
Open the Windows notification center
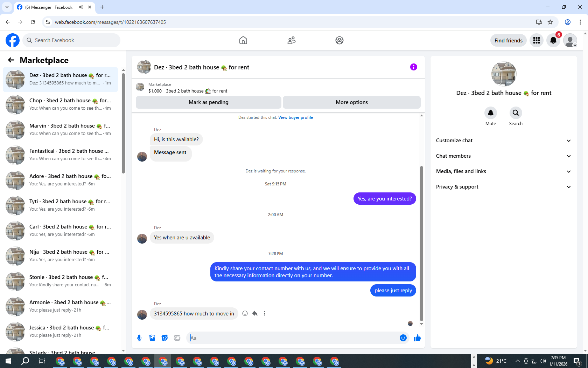point(577,361)
